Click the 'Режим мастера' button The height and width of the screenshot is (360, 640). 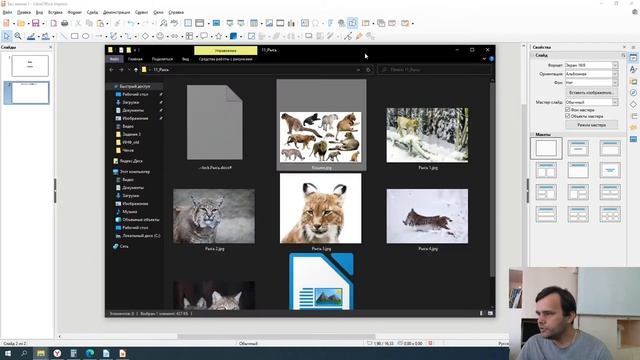(591, 125)
